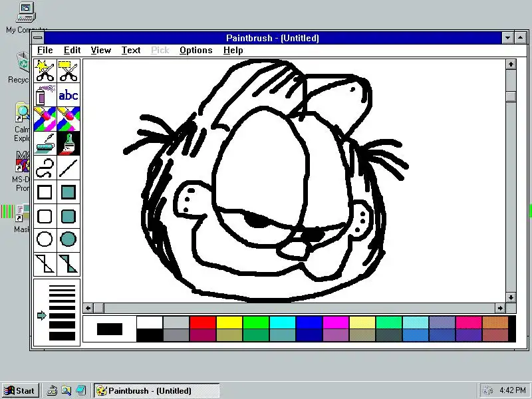Viewport: 532px width, 399px height.
Task: Pick the white color swatch
Action: pyautogui.click(x=150, y=323)
